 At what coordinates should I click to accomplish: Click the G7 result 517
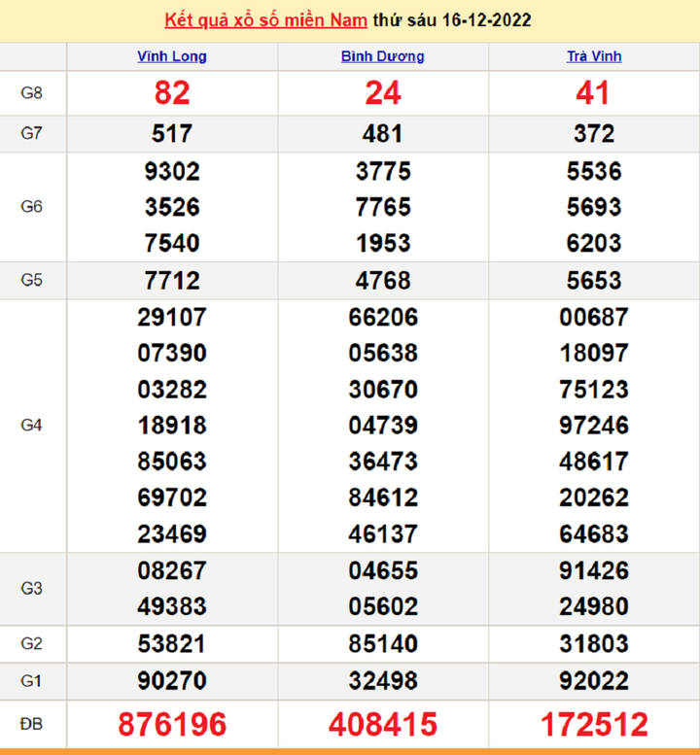tap(172, 133)
